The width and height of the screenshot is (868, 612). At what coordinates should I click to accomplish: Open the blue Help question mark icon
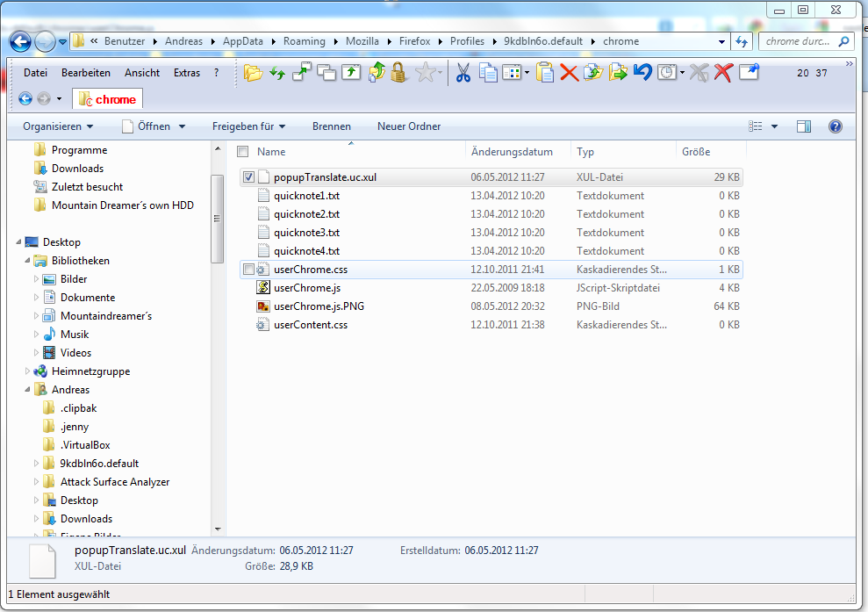(835, 126)
